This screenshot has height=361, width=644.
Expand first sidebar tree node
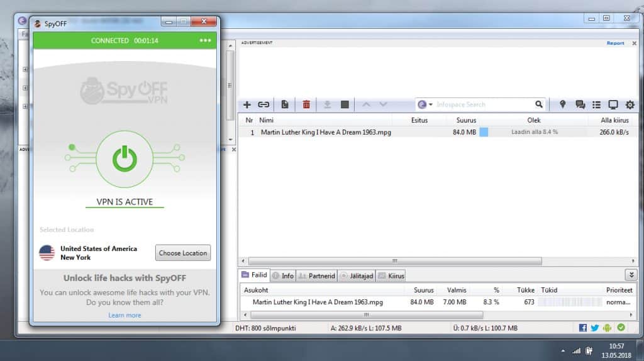[x=25, y=69]
